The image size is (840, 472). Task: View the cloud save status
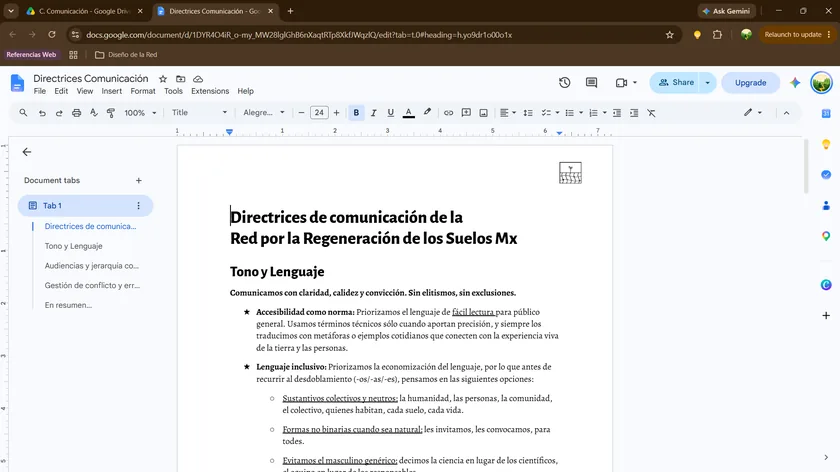198,79
